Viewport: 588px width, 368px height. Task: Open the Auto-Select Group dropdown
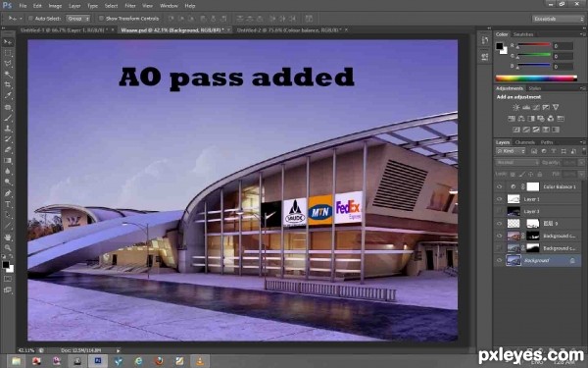click(x=78, y=19)
